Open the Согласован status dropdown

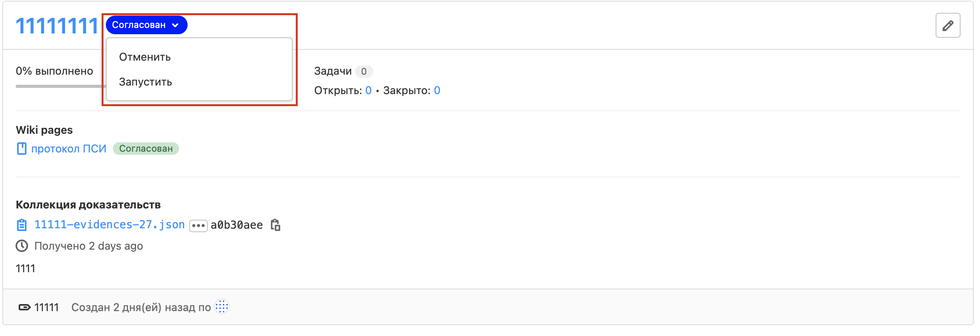(x=139, y=25)
